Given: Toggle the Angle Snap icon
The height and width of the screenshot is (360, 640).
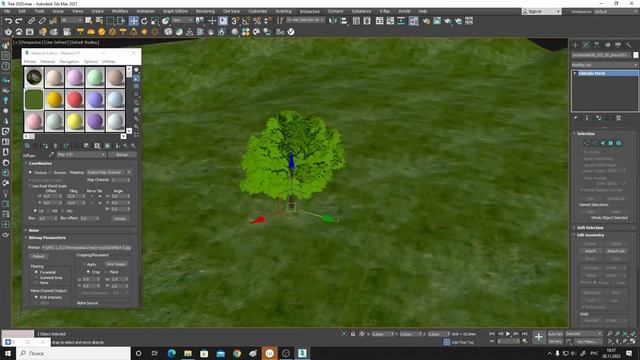Looking at the screenshot, I should pyautogui.click(x=246, y=20).
